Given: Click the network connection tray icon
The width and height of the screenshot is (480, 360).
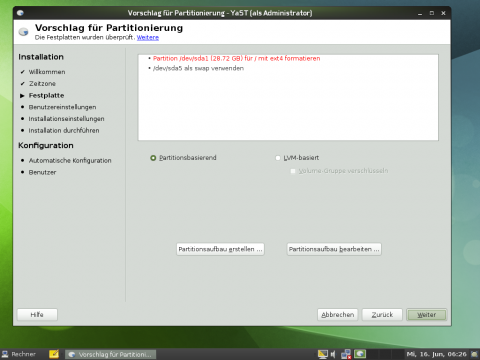Looking at the screenshot, I should point(346,354).
